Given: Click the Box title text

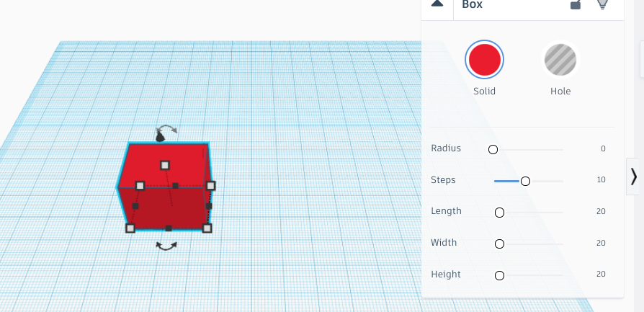Looking at the screenshot, I should click(473, 4).
